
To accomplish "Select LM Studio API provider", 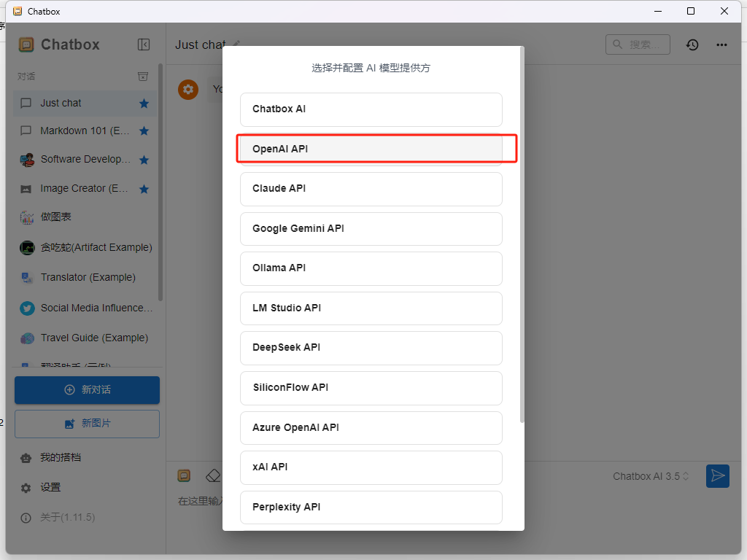I will (x=371, y=308).
